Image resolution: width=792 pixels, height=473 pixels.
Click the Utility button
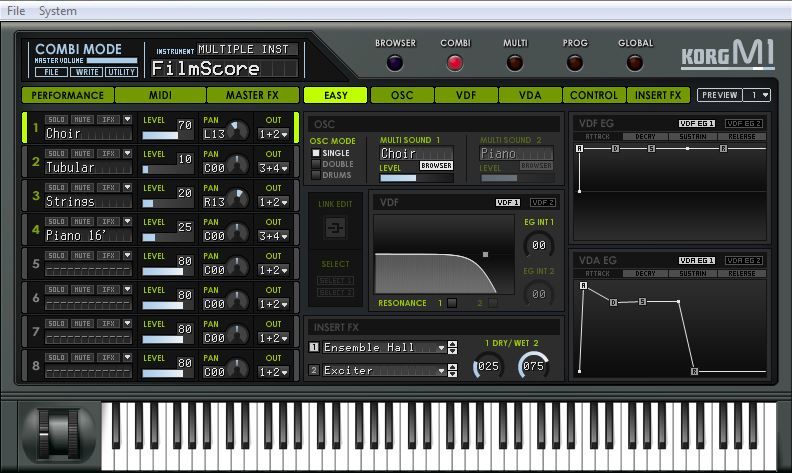pyautogui.click(x=122, y=72)
